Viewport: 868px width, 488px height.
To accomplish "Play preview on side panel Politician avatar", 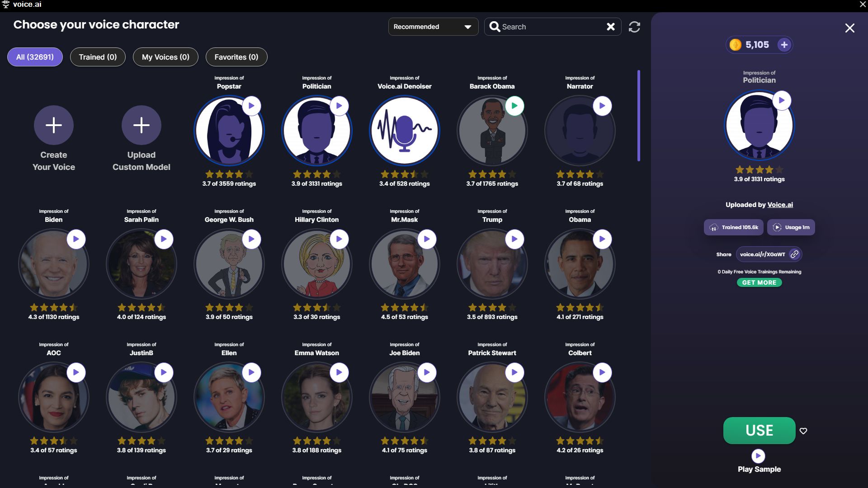I will [782, 100].
